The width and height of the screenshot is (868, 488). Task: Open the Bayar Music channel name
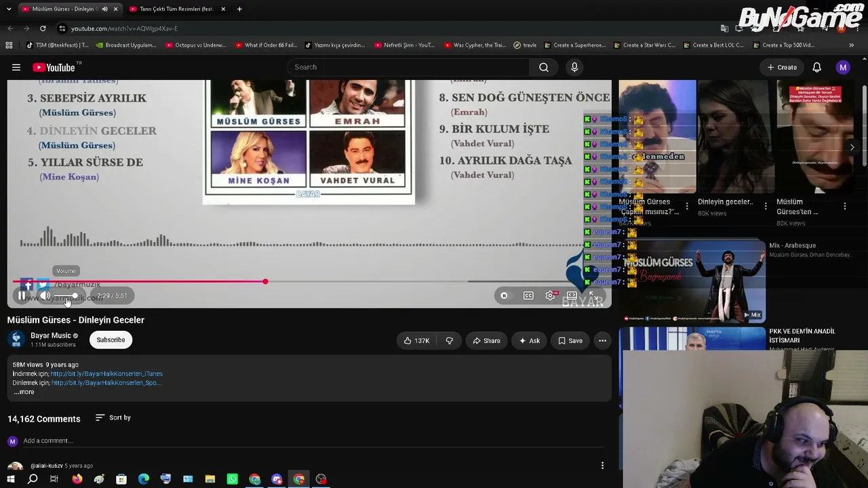tap(51, 335)
